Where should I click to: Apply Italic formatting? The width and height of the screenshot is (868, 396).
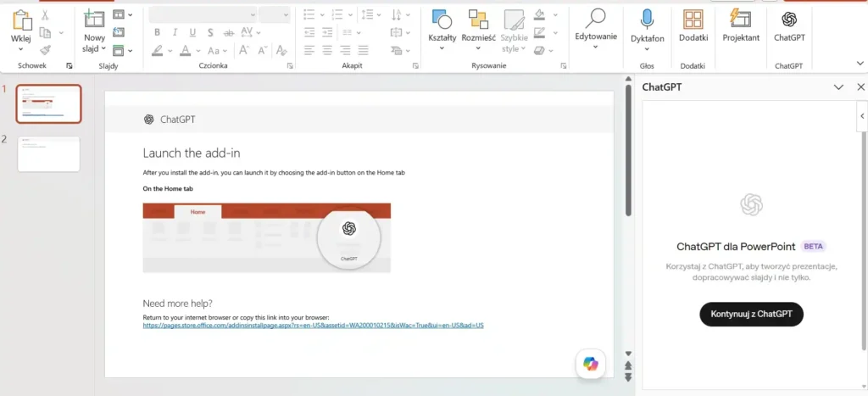[175, 33]
